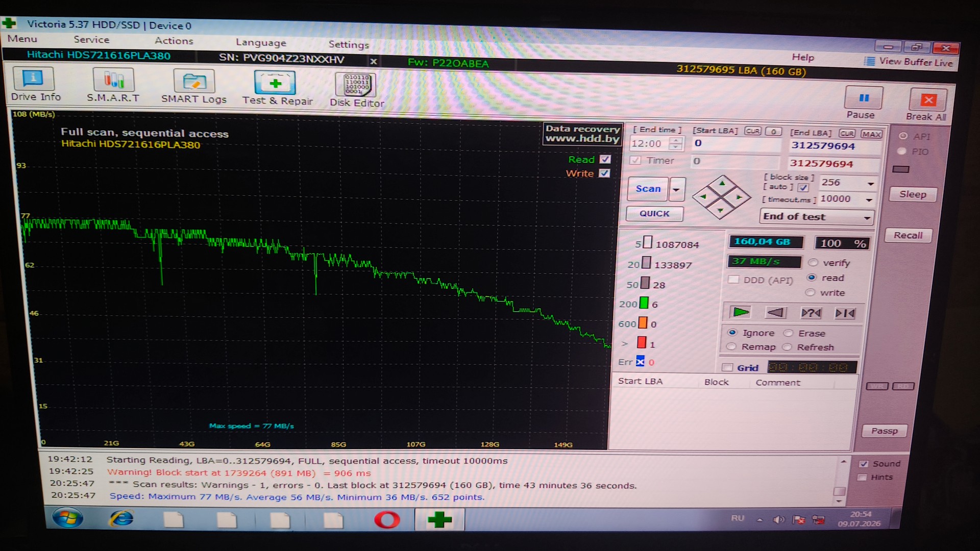This screenshot has height=551, width=980.
Task: Choose the Refresh option
Action: click(787, 347)
